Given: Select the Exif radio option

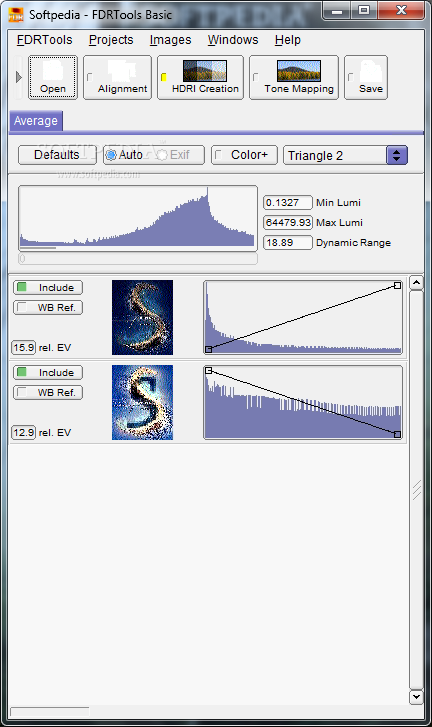Looking at the screenshot, I should coord(173,155).
